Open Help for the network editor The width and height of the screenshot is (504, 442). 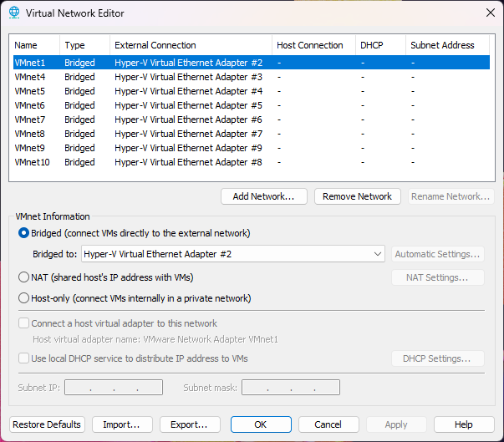(x=464, y=424)
